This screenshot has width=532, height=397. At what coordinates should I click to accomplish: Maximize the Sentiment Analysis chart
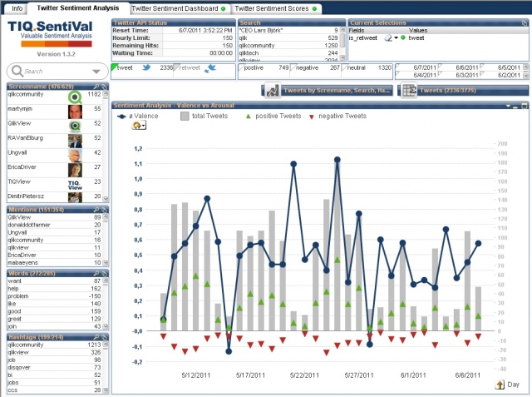click(x=525, y=106)
